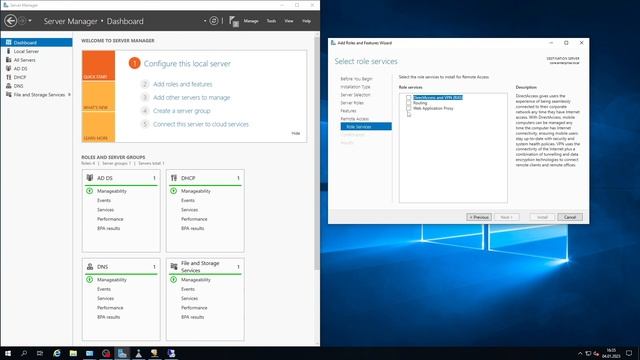Screen dimensions: 640x360
Task: Click the Windows Start button
Action: [8, 353]
